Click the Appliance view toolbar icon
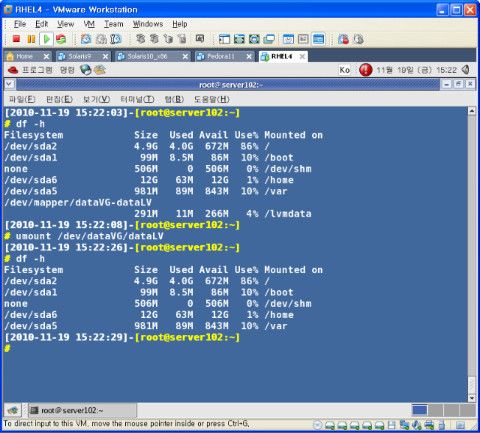The width and height of the screenshot is (480, 433). tap(303, 39)
